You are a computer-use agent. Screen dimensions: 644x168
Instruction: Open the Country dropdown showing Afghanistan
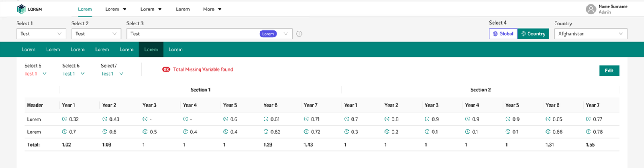coord(590,34)
